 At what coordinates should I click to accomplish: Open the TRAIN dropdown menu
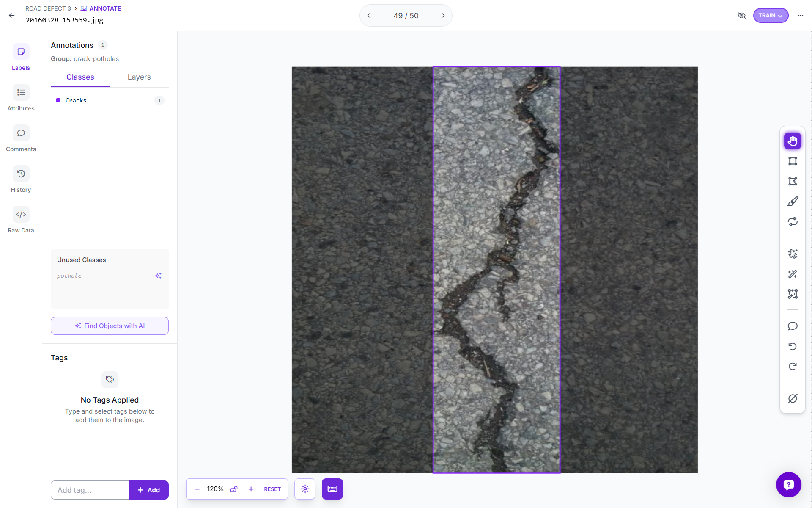[770, 15]
